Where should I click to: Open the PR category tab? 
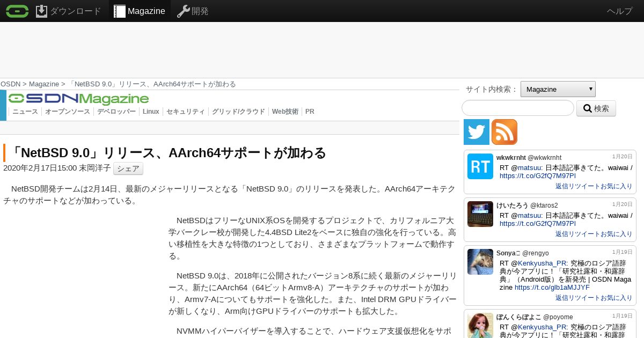[x=310, y=112]
